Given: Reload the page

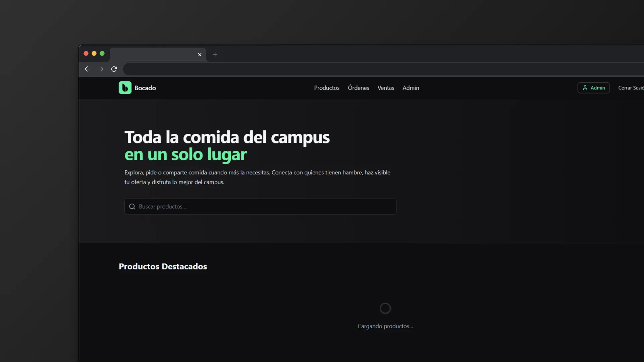Looking at the screenshot, I should point(114,69).
